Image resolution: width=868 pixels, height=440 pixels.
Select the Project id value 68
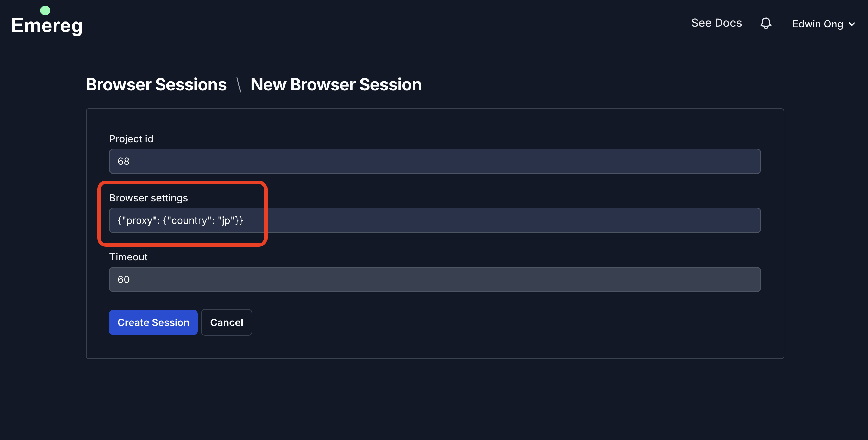click(123, 161)
